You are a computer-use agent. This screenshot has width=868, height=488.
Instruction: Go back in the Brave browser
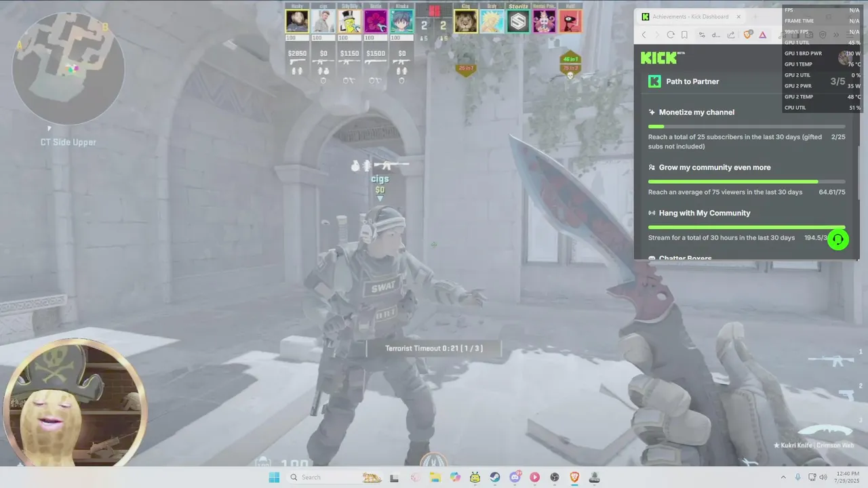[644, 35]
